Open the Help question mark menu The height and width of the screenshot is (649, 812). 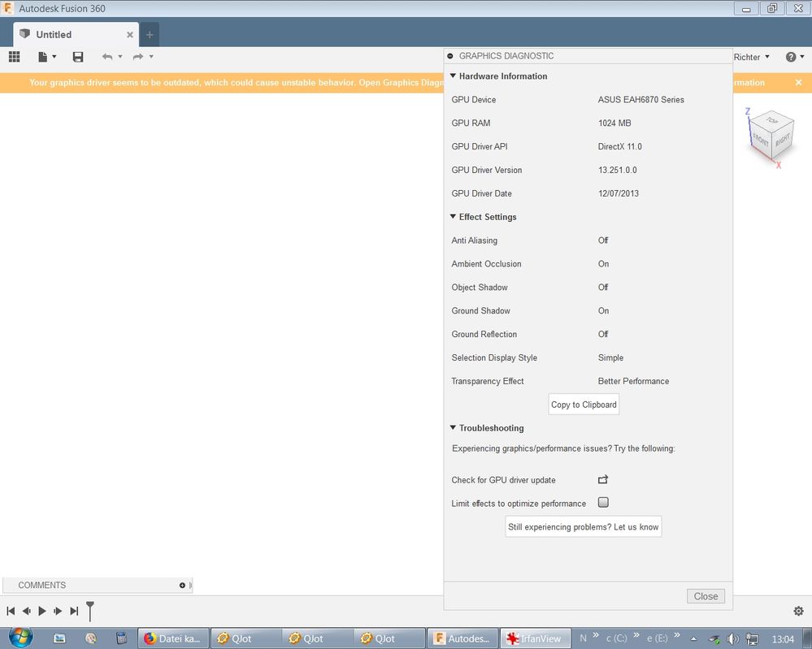click(795, 57)
